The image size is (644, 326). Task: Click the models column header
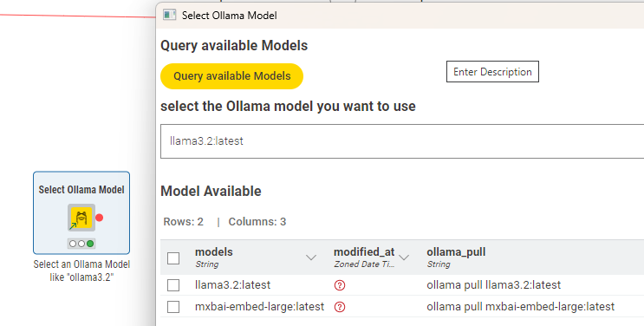(x=213, y=252)
